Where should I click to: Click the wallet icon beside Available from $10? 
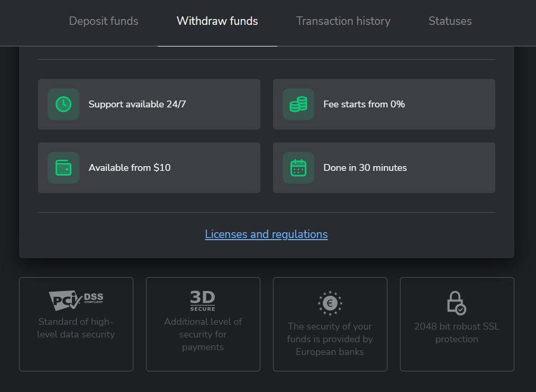[63, 168]
